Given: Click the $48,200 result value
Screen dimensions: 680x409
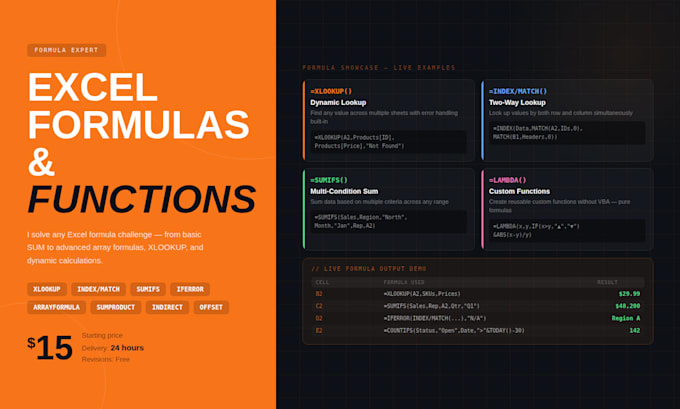Looking at the screenshot, I should pyautogui.click(x=628, y=306).
